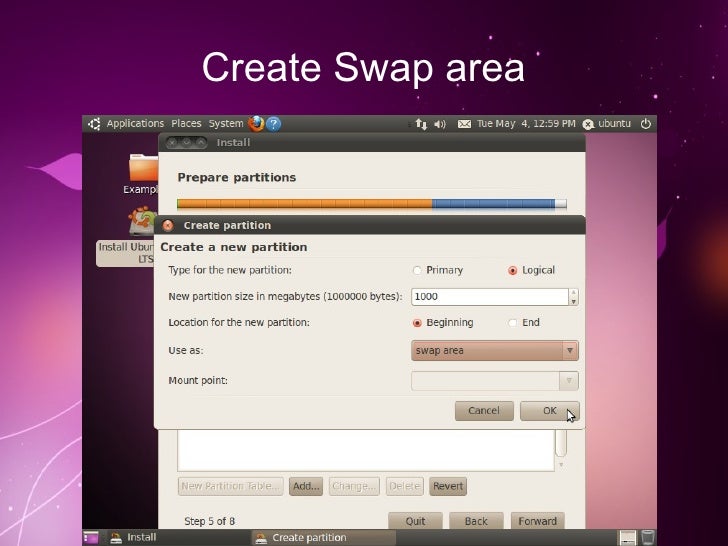Launch Firefox from the top panel
Viewport: 728px width, 546px height.
click(x=256, y=124)
